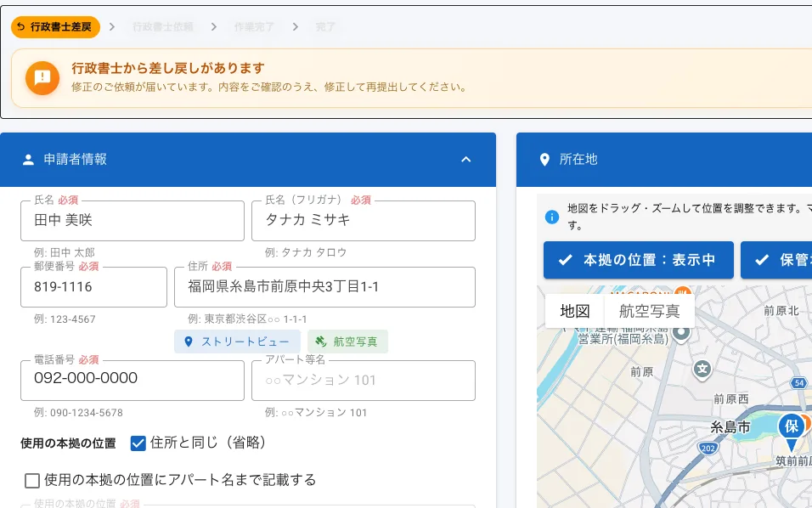This screenshot has height=508, width=812.
Task: Click the route 202 shield on map
Action: (708, 449)
